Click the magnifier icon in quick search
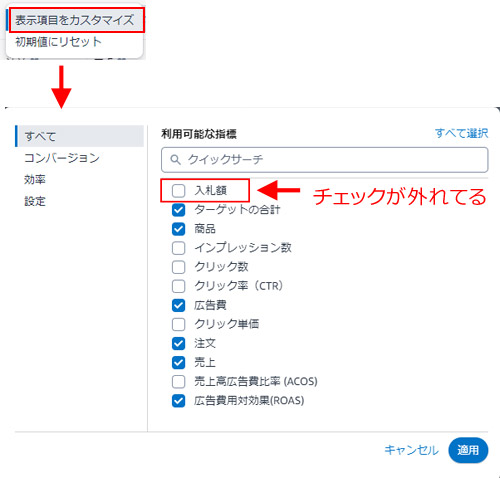 (x=175, y=160)
